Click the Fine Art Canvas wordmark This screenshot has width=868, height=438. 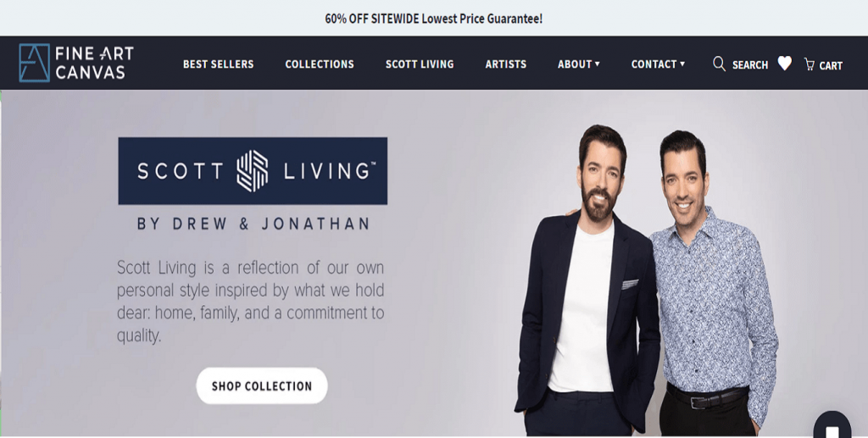point(94,63)
